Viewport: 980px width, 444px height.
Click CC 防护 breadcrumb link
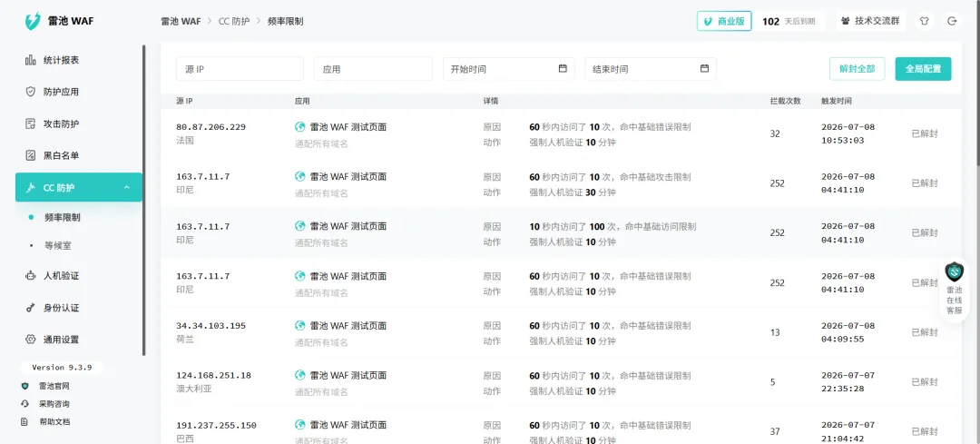[x=234, y=21]
